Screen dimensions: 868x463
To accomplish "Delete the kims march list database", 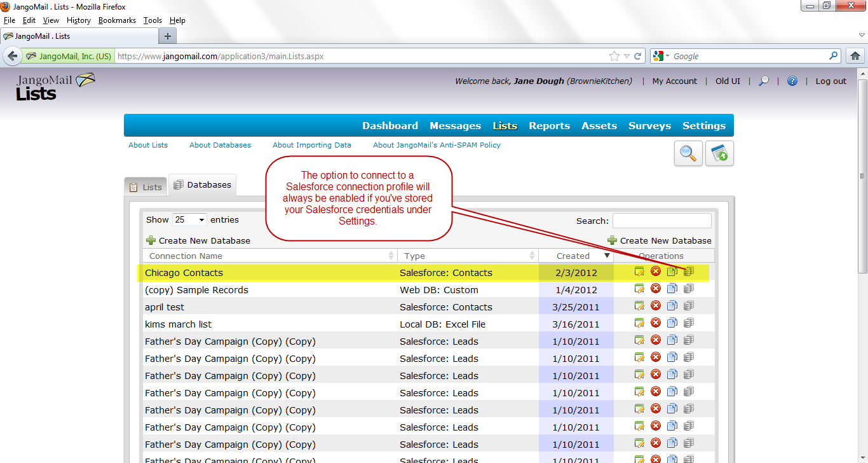I will 656,323.
